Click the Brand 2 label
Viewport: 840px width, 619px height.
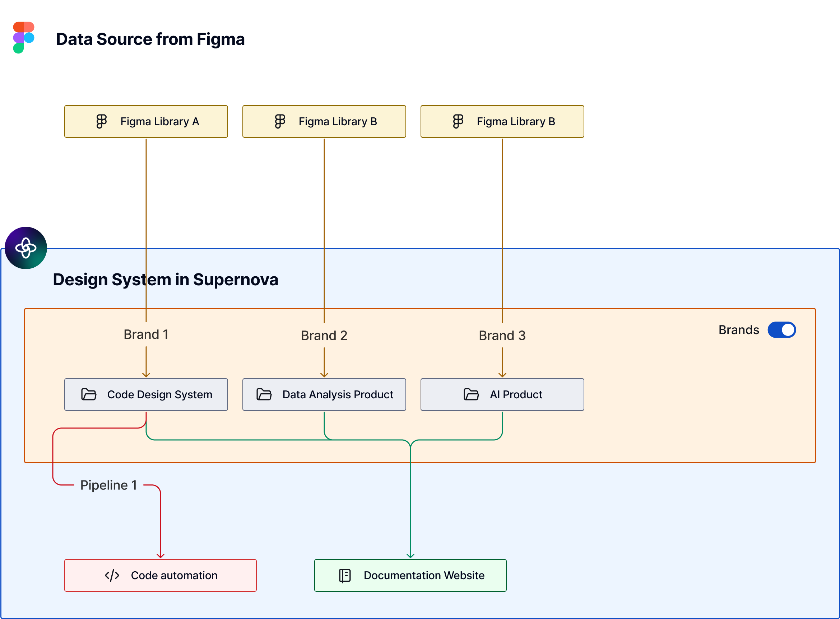click(x=324, y=336)
